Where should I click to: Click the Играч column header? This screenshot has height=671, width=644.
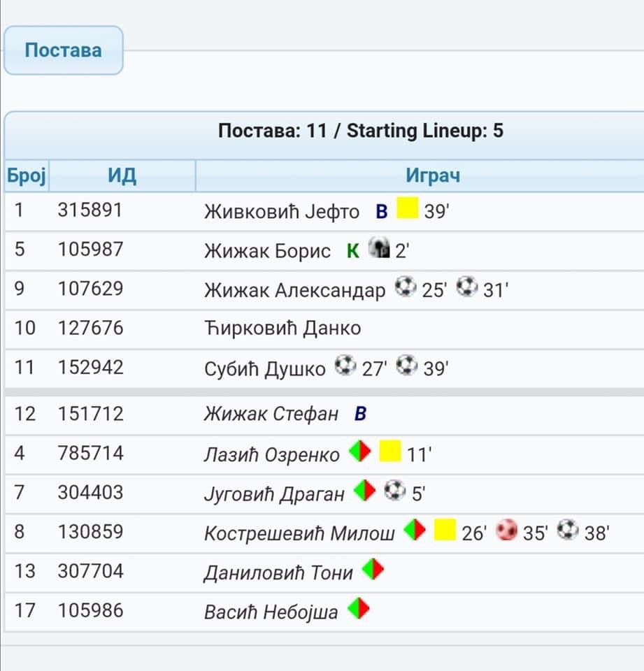(432, 175)
